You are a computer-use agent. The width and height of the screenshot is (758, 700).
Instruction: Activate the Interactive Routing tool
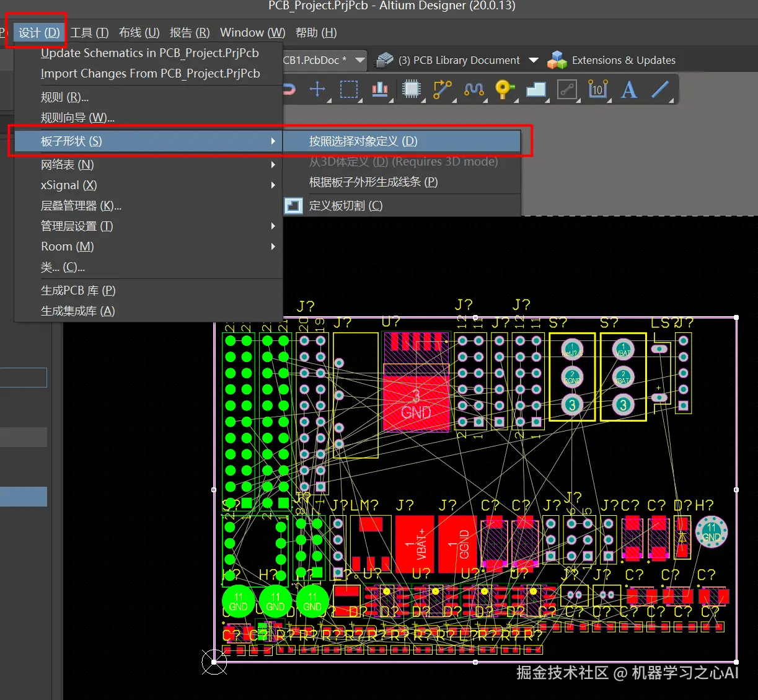click(x=443, y=89)
